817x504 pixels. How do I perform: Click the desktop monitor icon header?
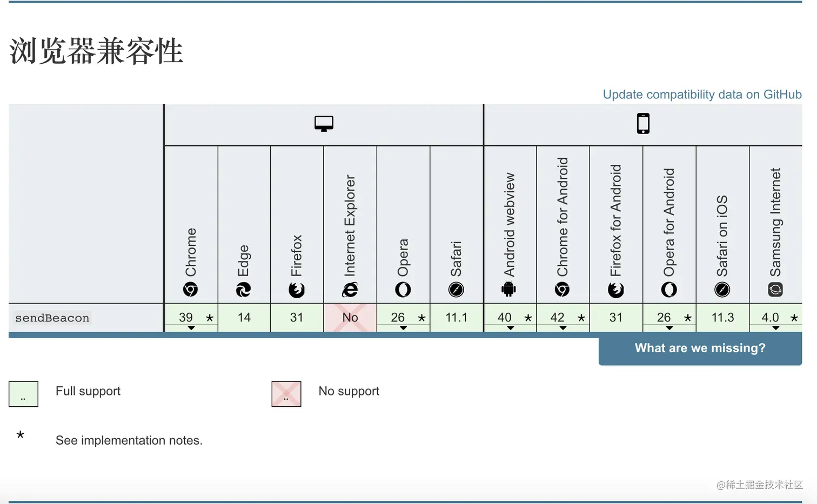[x=324, y=124]
